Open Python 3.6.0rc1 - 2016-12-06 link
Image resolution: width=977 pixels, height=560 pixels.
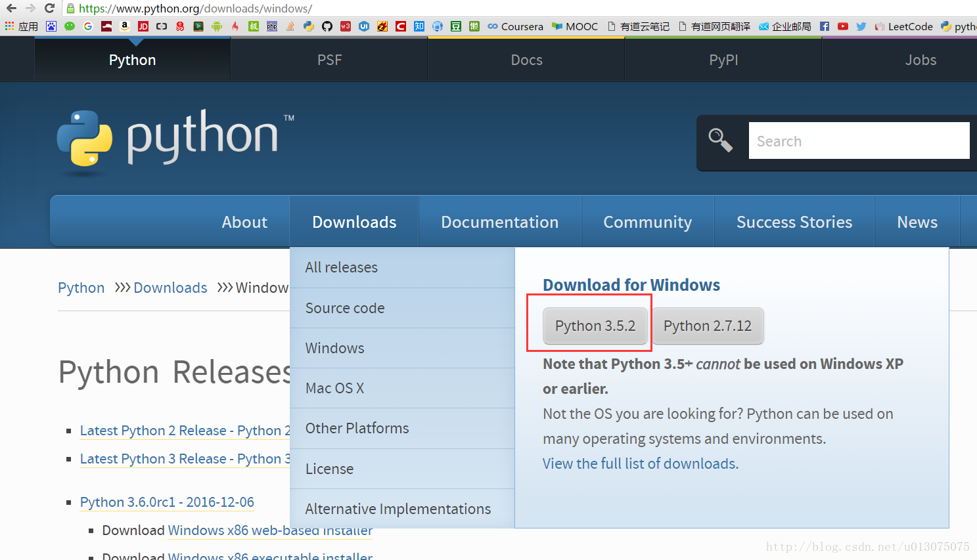(x=167, y=502)
